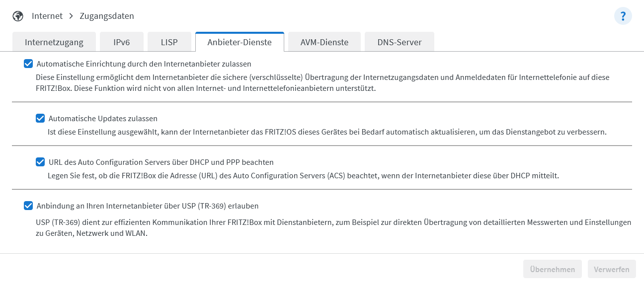Click description text starting 'Ist diese Einstellung ausgewählt'

point(327,133)
